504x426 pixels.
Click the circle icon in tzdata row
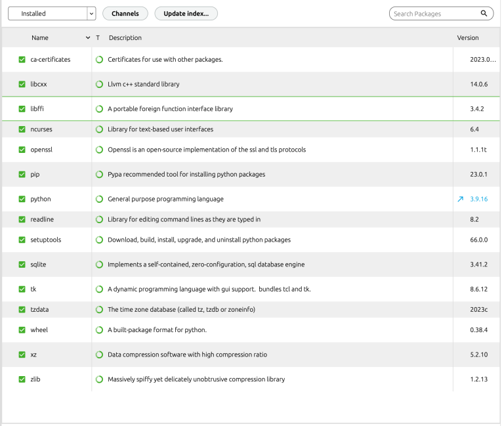pyautogui.click(x=99, y=309)
